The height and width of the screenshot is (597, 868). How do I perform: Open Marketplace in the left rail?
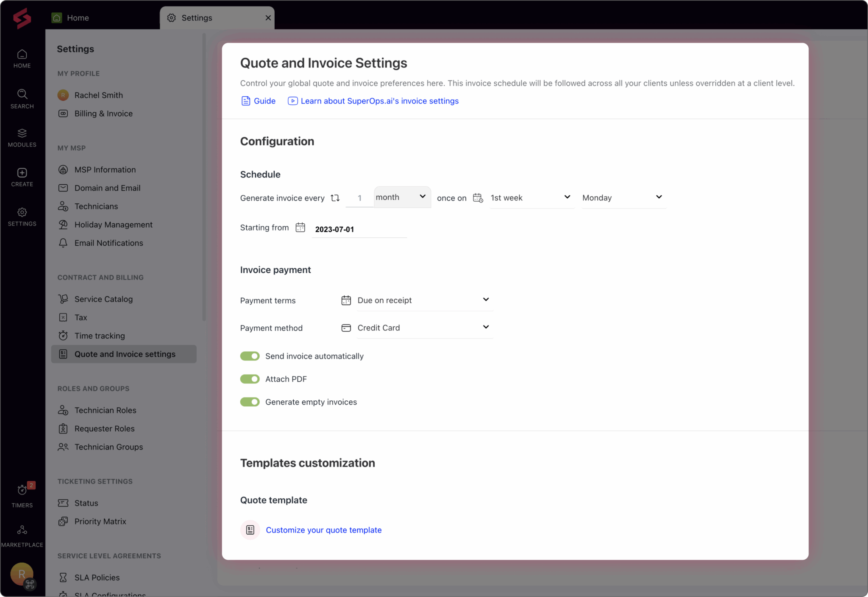pos(22,536)
